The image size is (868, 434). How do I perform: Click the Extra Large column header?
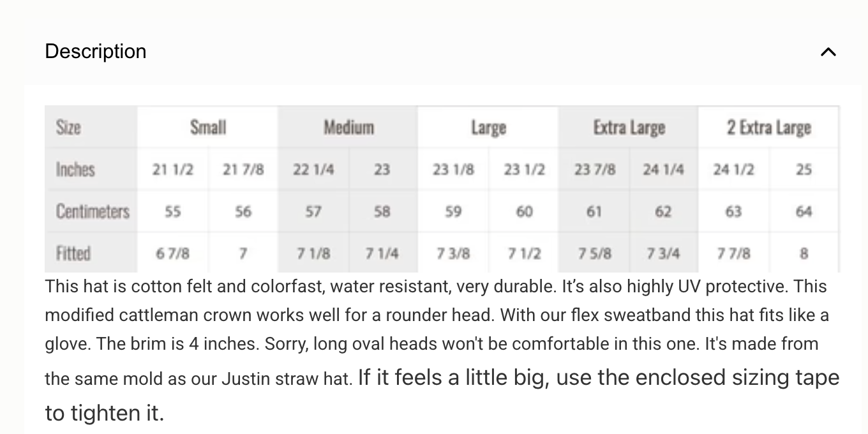click(x=629, y=127)
